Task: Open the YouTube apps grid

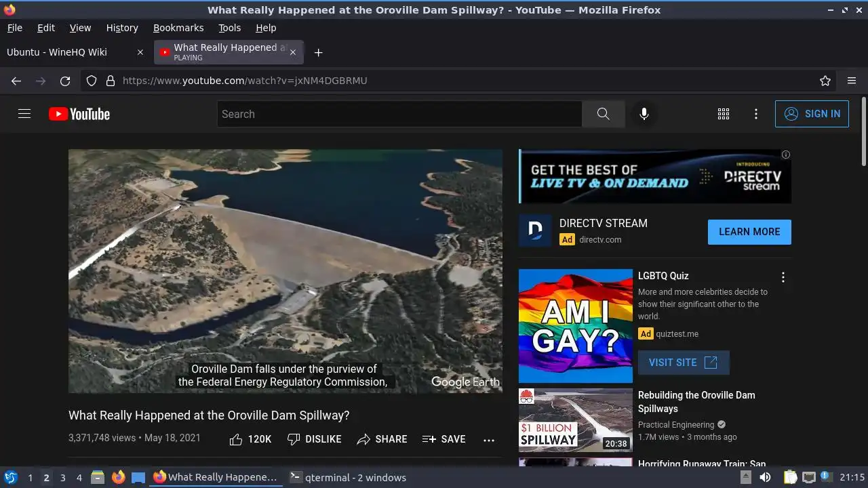Action: click(724, 114)
